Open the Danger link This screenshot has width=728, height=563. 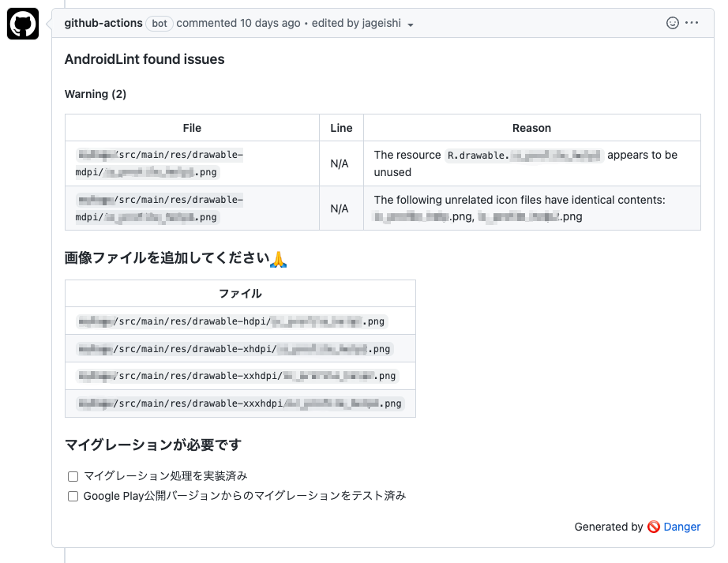[681, 527]
